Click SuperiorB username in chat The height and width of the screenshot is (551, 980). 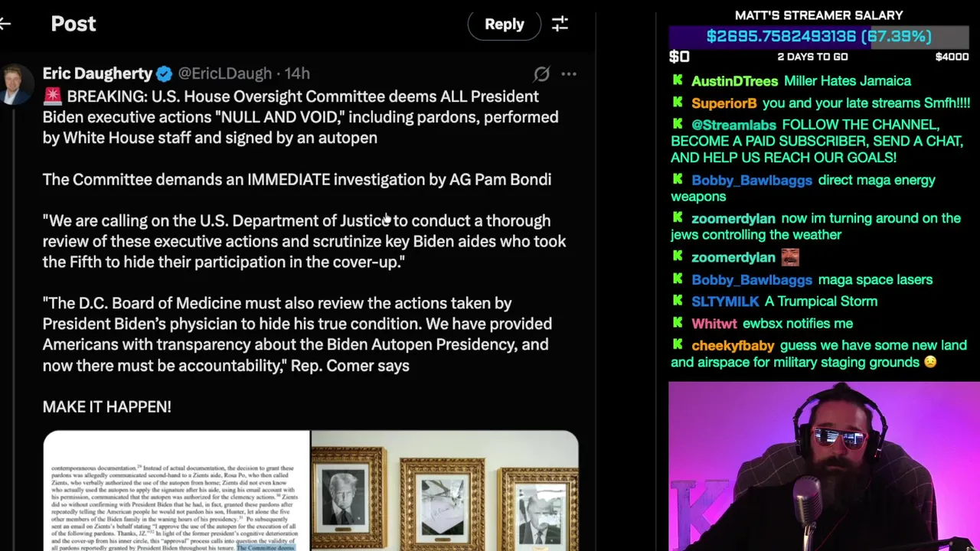[x=724, y=103]
